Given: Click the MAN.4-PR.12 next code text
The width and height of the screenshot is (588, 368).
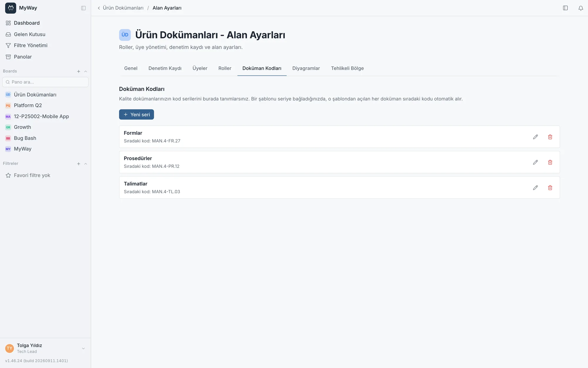Looking at the screenshot, I should 166,166.
